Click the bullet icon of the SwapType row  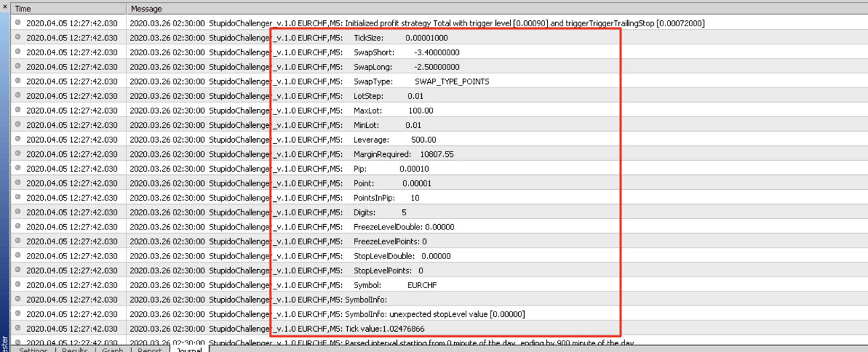(18, 81)
